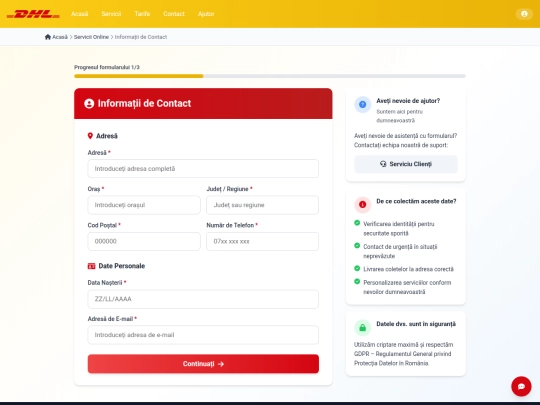Click green checkmark beside Livrarea coletelor
Image resolution: width=540 pixels, height=405 pixels.
click(x=357, y=268)
